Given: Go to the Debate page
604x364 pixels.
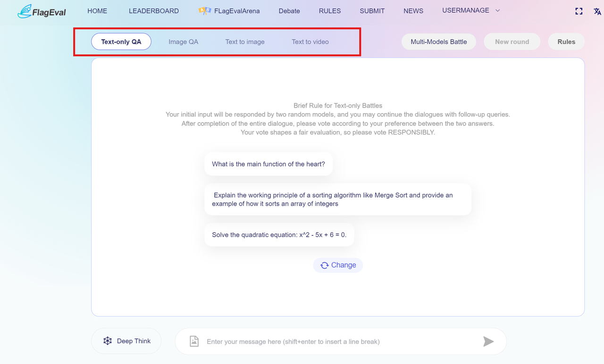Looking at the screenshot, I should [x=289, y=11].
